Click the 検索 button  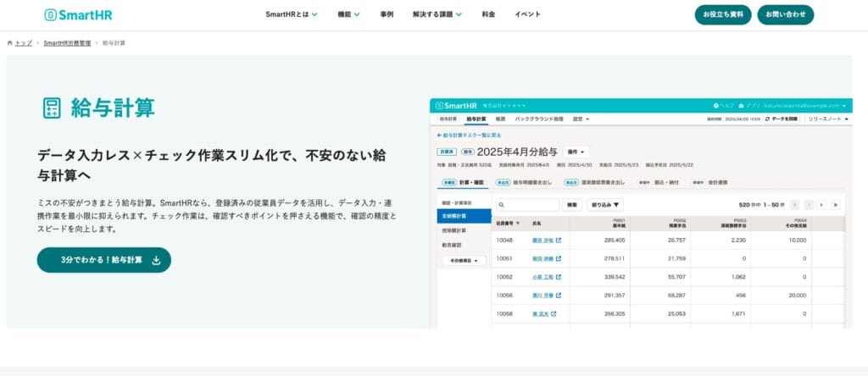point(572,205)
